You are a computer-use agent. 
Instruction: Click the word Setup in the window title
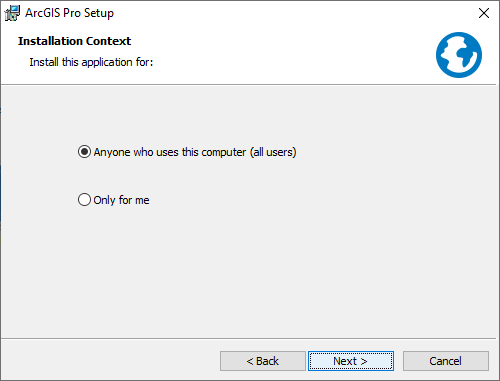click(99, 14)
